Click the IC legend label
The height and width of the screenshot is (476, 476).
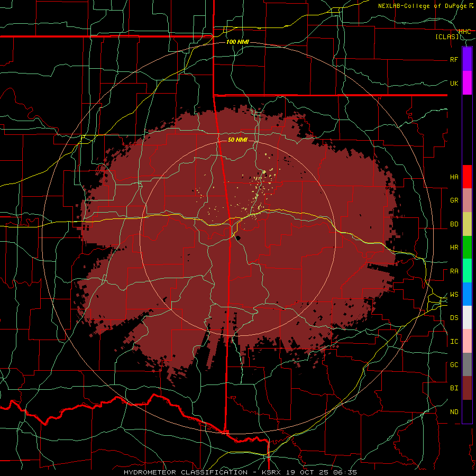pyautogui.click(x=454, y=342)
